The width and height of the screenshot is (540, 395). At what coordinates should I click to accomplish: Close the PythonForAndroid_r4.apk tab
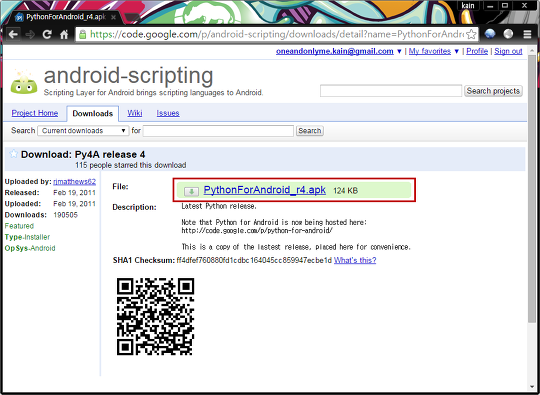[x=113, y=17]
